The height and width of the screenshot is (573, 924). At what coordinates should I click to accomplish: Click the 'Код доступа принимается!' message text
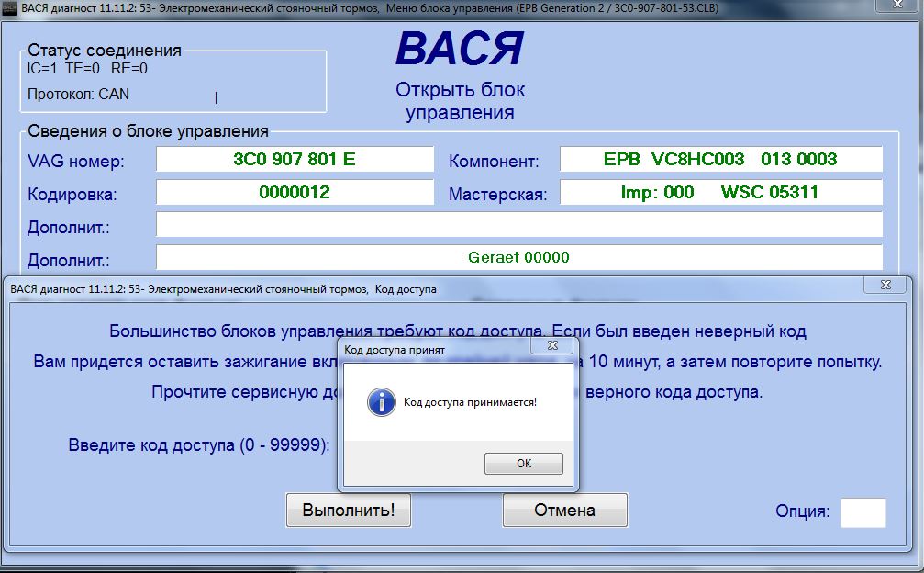[x=470, y=403]
